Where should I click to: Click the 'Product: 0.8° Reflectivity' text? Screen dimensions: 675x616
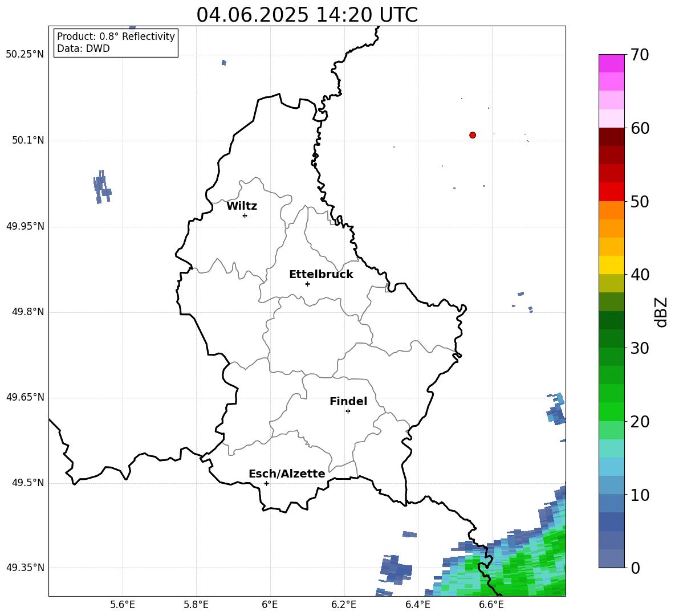pos(116,36)
